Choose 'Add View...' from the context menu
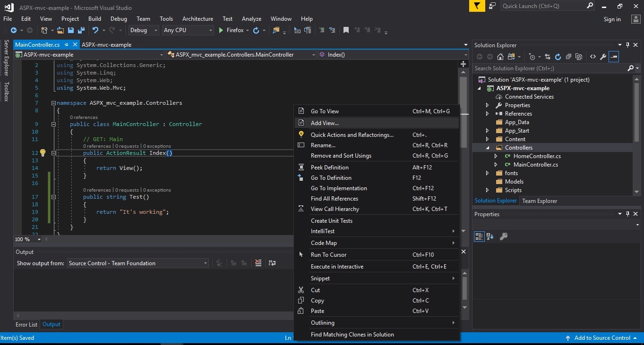This screenshot has height=345, width=644. [325, 123]
